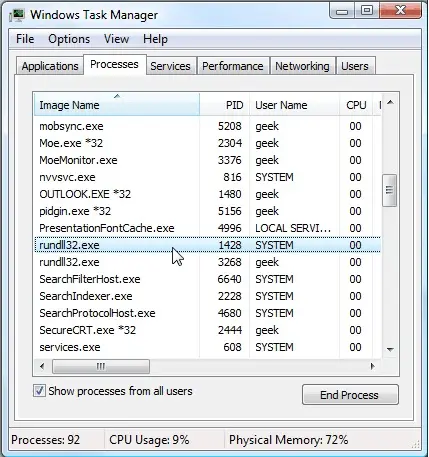This screenshot has width=429, height=457.
Task: Click the Processes: 92 status entry
Action: pyautogui.click(x=46, y=440)
